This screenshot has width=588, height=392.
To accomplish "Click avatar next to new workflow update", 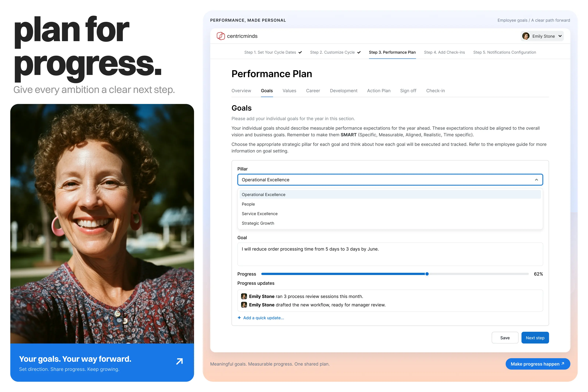I will [244, 305].
